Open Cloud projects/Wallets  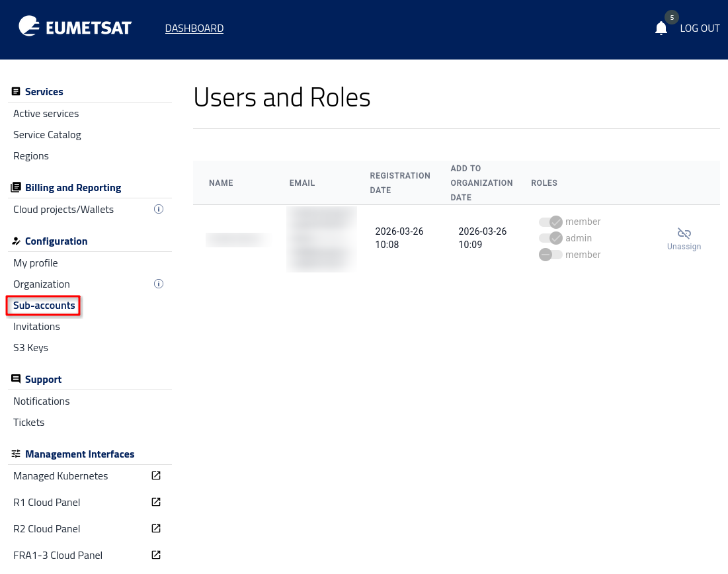[x=63, y=210]
